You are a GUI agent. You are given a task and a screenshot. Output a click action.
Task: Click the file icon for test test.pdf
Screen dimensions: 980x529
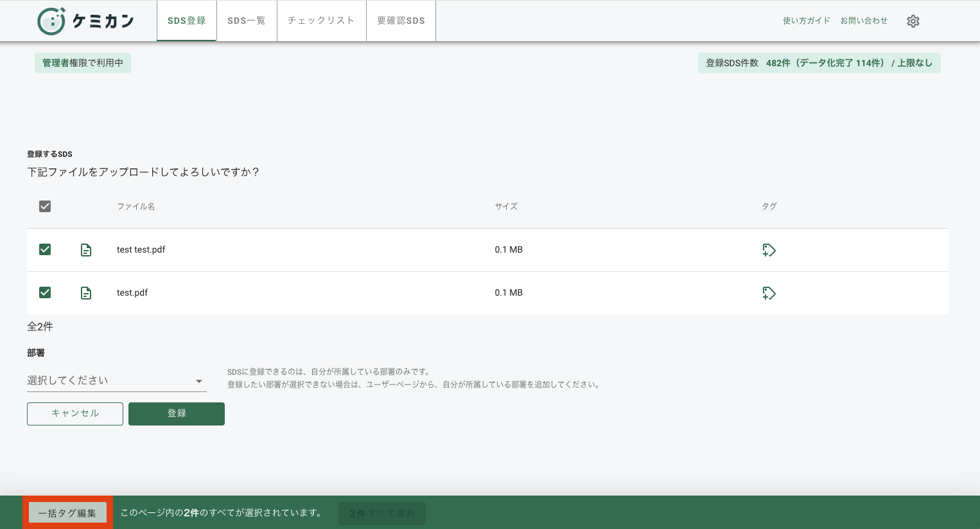click(86, 250)
